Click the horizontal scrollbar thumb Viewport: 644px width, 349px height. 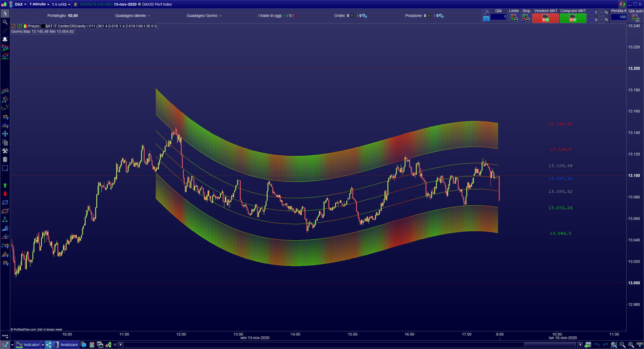(x=551, y=345)
